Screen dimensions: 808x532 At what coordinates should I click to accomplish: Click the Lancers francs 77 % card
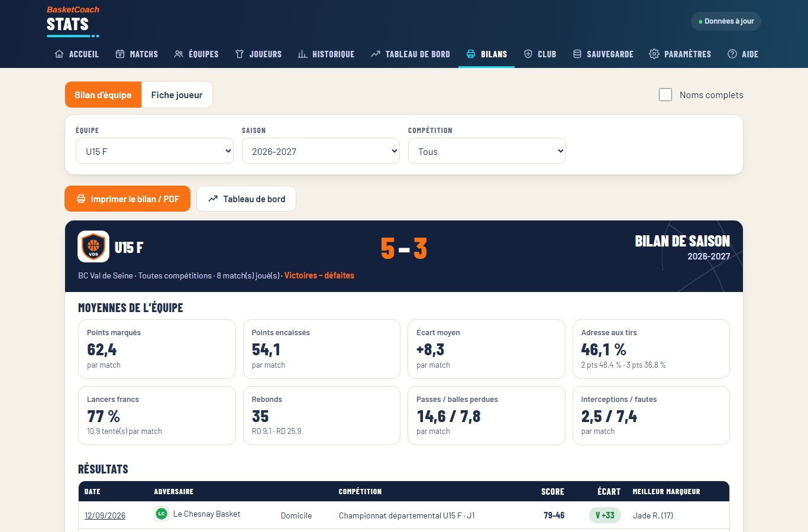coord(157,416)
